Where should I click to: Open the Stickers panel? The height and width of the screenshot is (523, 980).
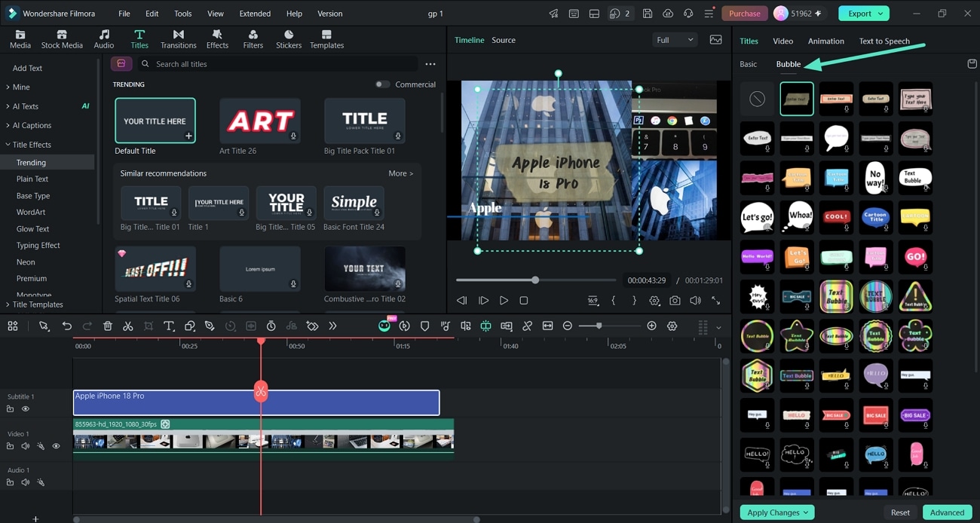(289, 39)
